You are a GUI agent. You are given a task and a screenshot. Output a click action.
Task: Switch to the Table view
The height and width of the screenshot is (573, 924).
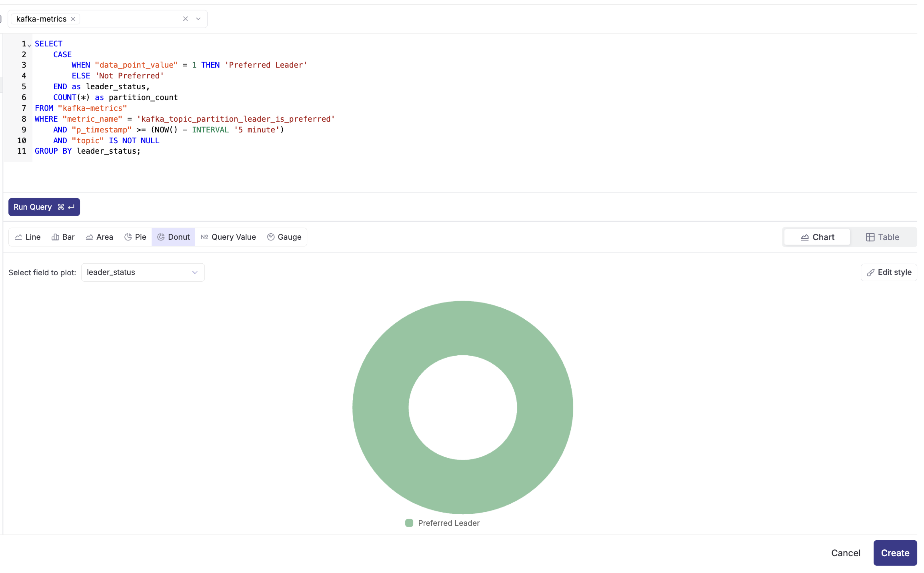point(882,237)
